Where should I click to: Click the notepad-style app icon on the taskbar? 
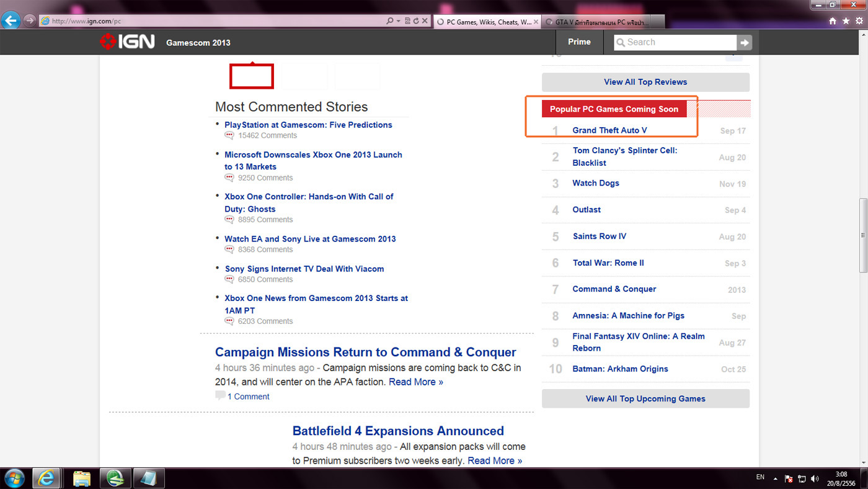(148, 478)
